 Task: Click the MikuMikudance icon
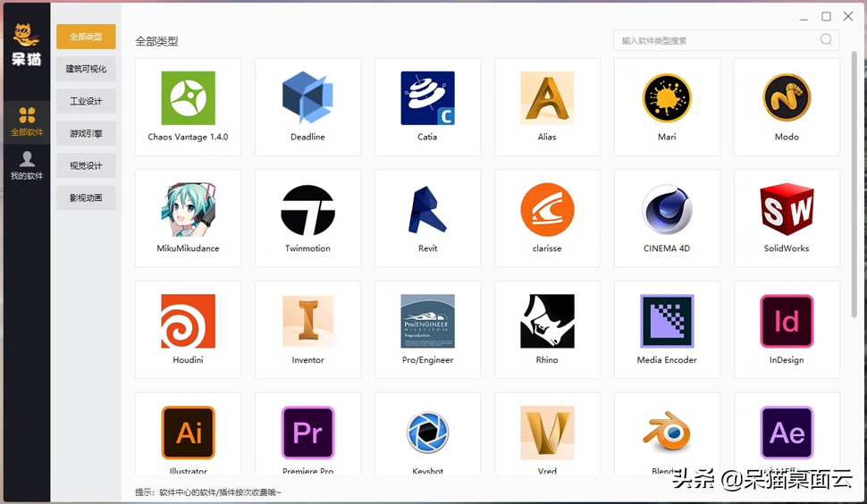pyautogui.click(x=188, y=210)
